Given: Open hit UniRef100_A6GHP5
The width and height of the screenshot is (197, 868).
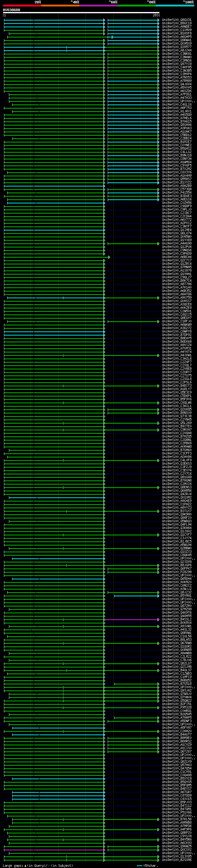Looking at the screenshot, I should coord(176,37).
